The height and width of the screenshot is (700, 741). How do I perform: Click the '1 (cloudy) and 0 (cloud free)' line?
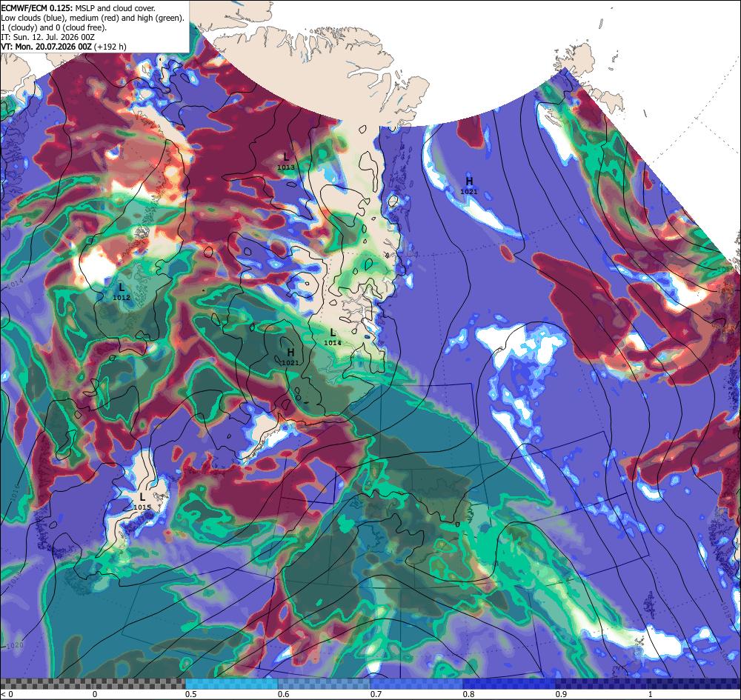coord(54,27)
